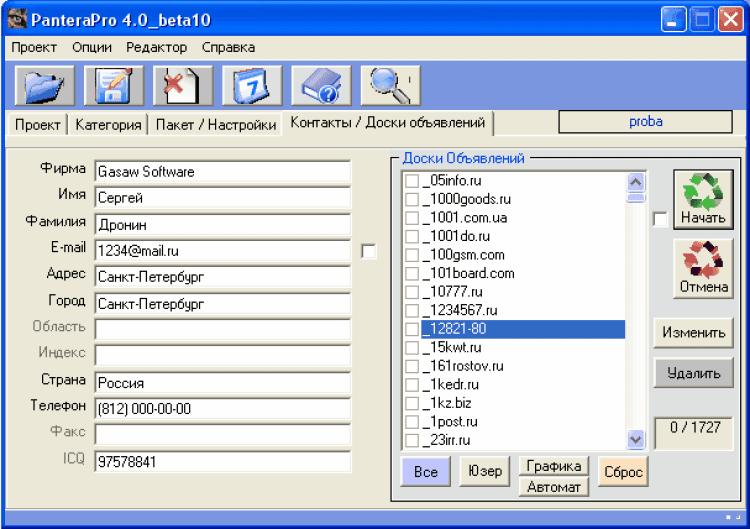
Task: Click the delete document icon with red X
Action: point(183,86)
